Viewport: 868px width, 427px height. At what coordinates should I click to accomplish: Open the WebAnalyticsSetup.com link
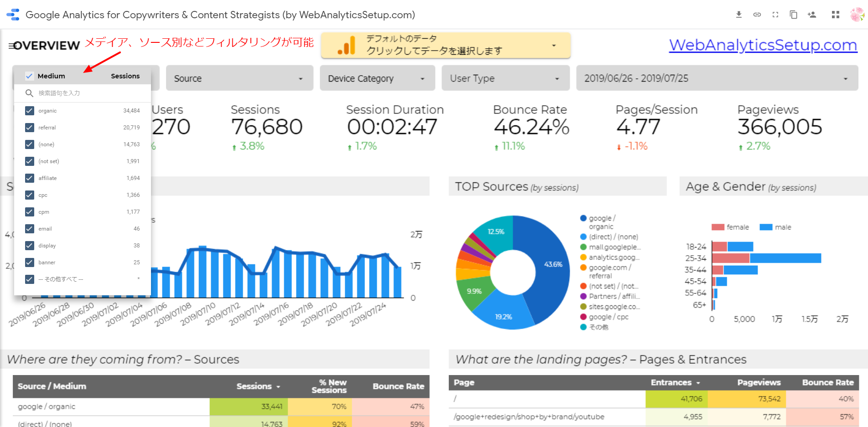click(x=763, y=45)
